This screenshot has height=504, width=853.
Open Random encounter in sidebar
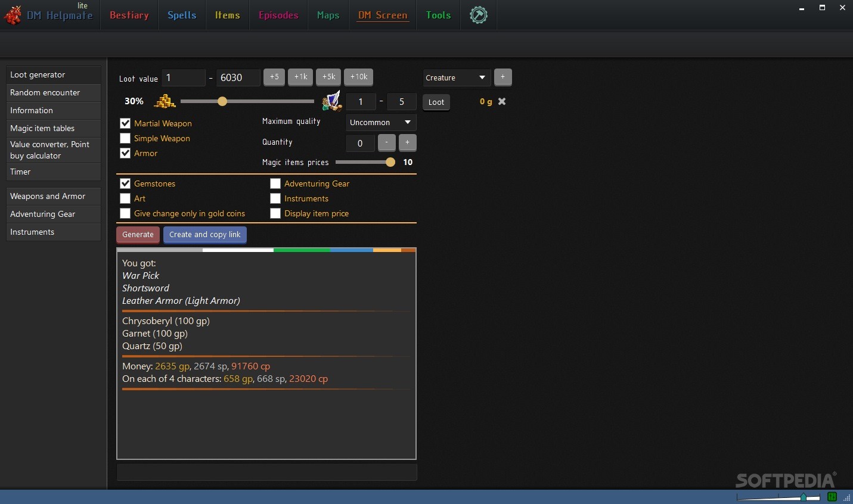click(x=53, y=92)
